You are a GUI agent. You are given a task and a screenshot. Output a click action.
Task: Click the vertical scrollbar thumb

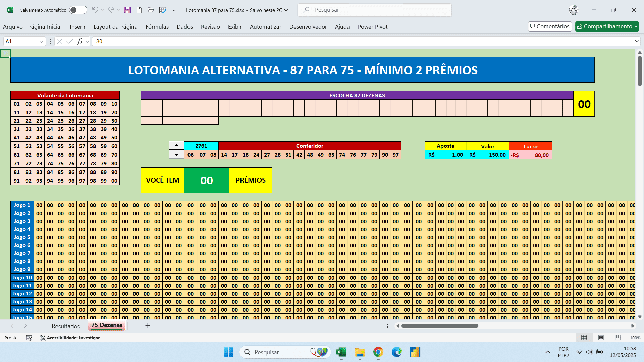pos(640,71)
